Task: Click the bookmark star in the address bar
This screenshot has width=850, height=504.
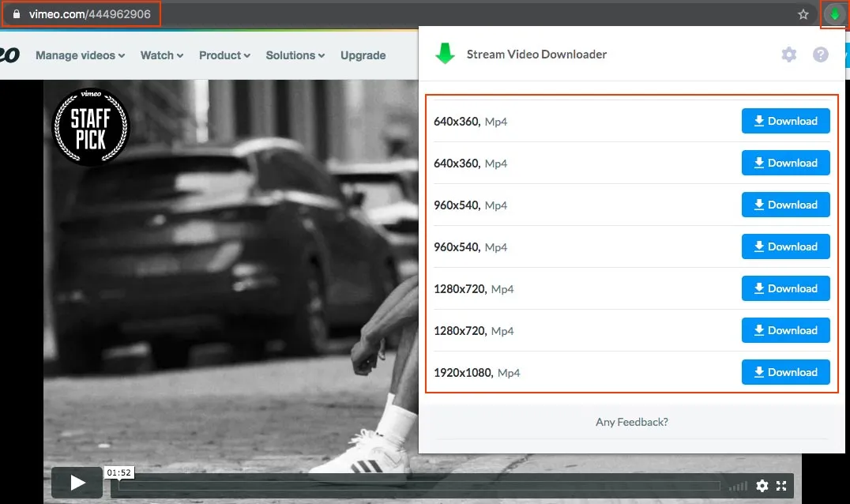Action: coord(803,13)
